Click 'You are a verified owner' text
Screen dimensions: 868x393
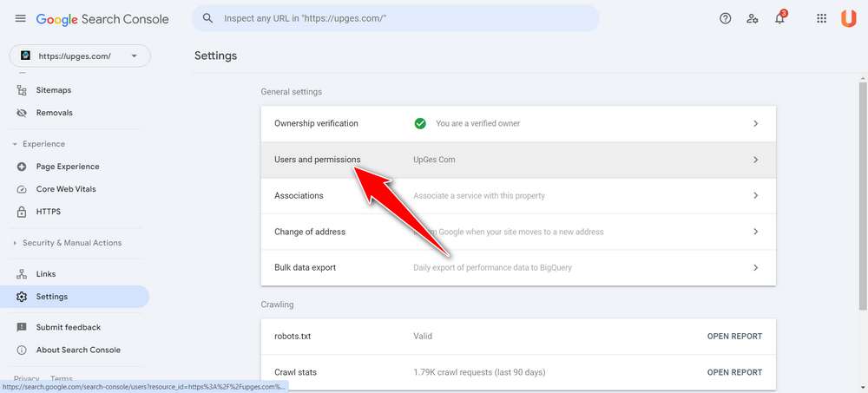pyautogui.click(x=477, y=123)
